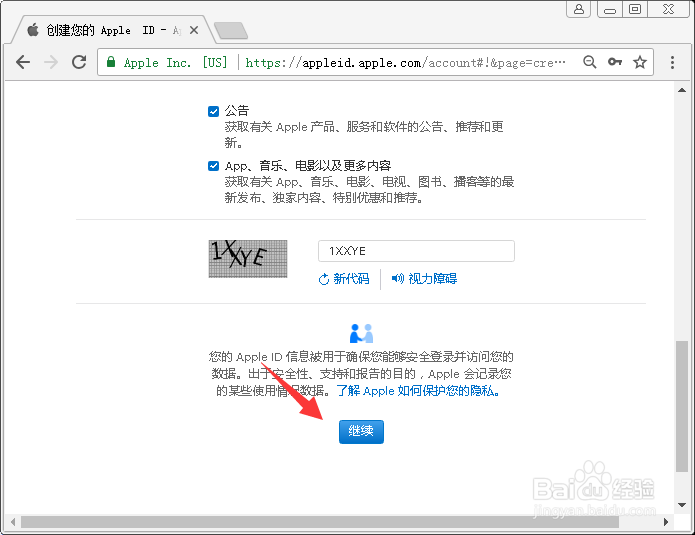Image resolution: width=695 pixels, height=535 pixels.
Task: Click the speaker icon beside 视力障碍
Action: (398, 278)
